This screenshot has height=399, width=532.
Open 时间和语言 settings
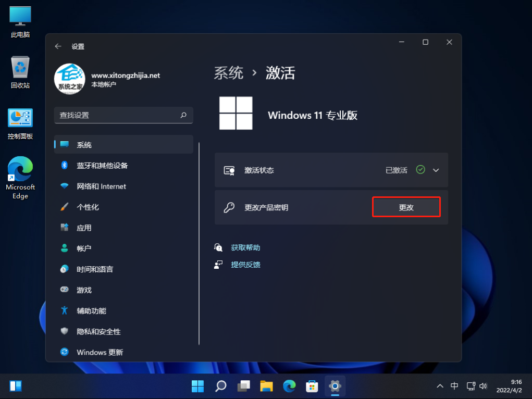pyautogui.click(x=123, y=269)
